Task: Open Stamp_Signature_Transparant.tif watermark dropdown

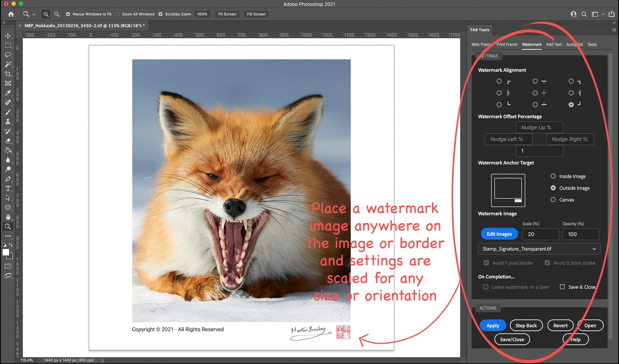Action: pyautogui.click(x=539, y=249)
